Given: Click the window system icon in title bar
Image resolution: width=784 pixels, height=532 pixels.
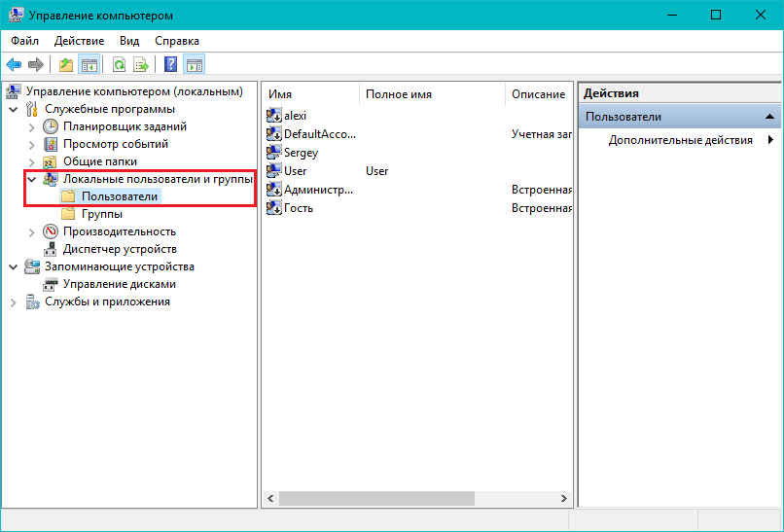Looking at the screenshot, I should coord(16,16).
